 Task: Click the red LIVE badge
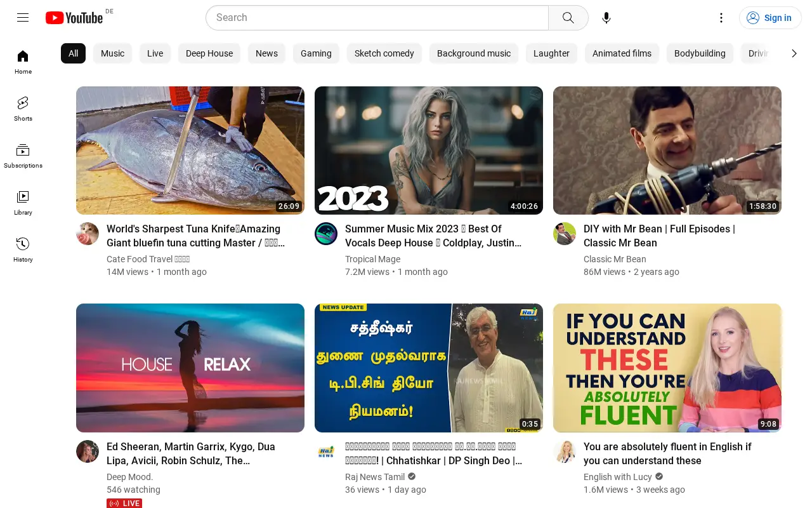pos(124,504)
